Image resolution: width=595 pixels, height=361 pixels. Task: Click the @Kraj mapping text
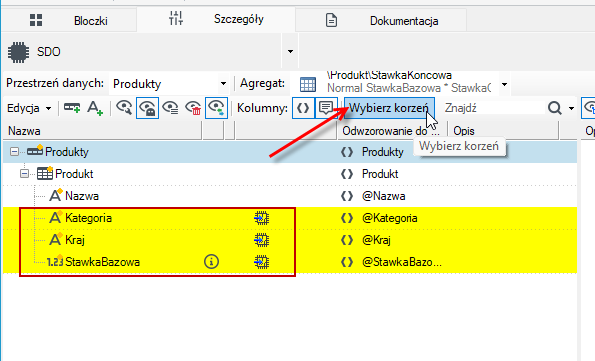[376, 240]
